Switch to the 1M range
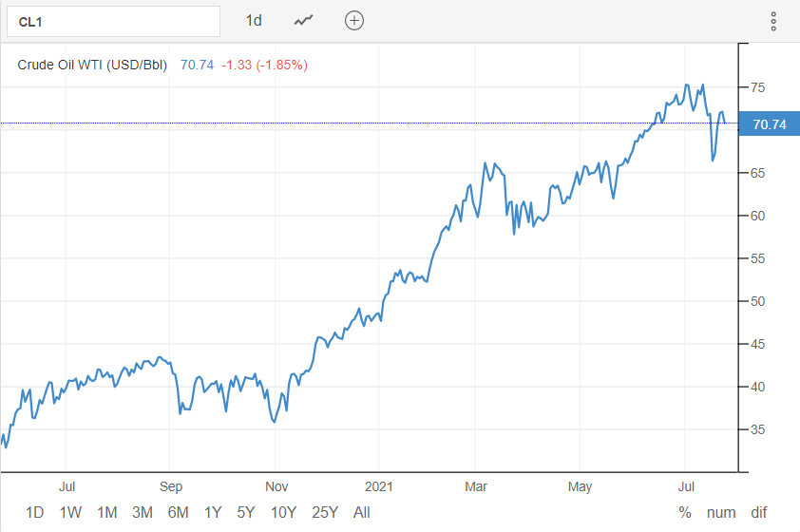 click(x=106, y=513)
